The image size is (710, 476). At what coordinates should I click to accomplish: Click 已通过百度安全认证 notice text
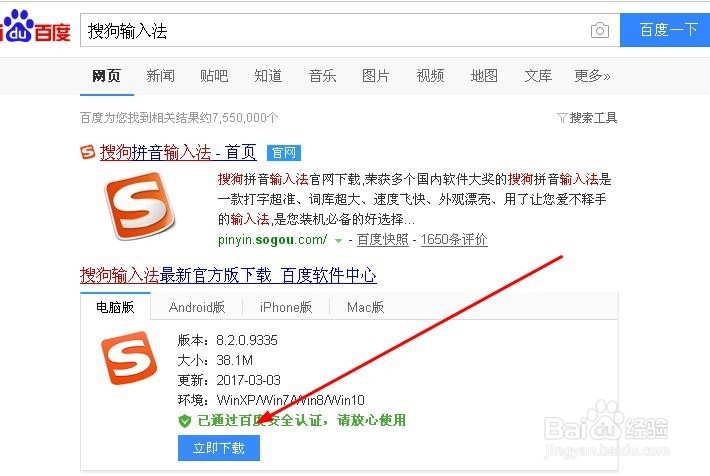click(302, 420)
